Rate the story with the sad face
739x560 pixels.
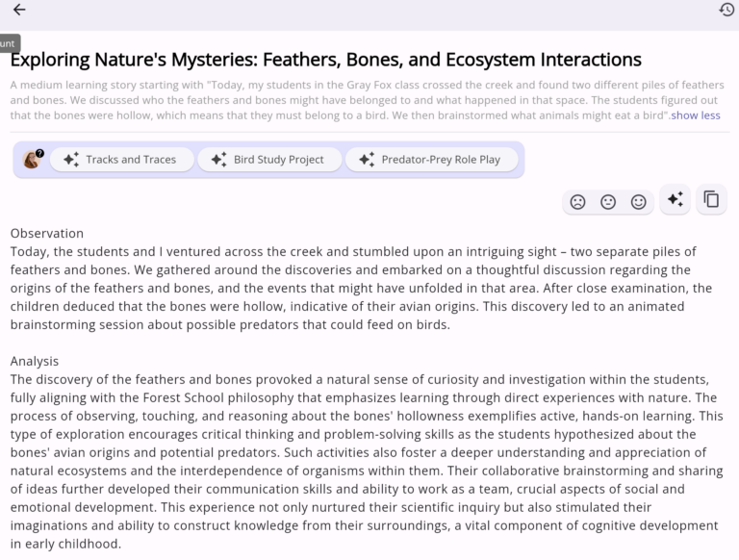point(577,202)
